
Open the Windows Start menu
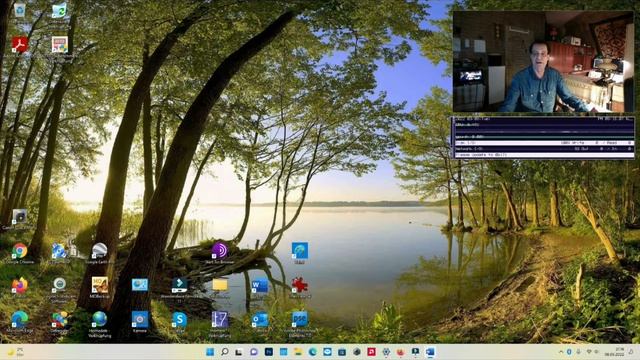click(210, 352)
